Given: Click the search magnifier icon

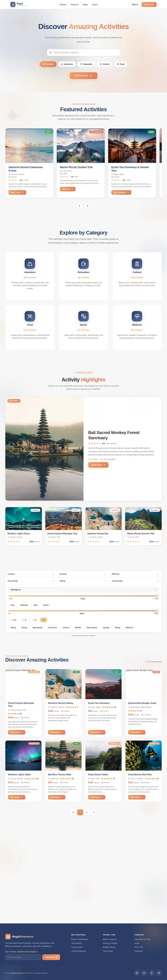Looking at the screenshot, I should tap(50, 52).
